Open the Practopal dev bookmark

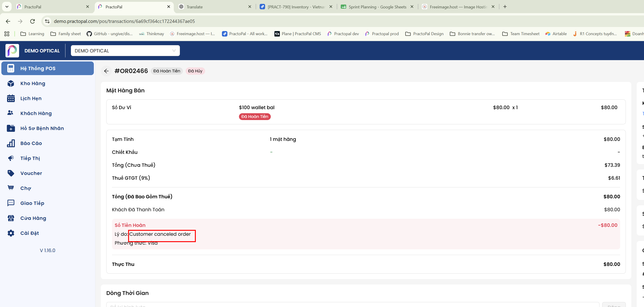[343, 34]
